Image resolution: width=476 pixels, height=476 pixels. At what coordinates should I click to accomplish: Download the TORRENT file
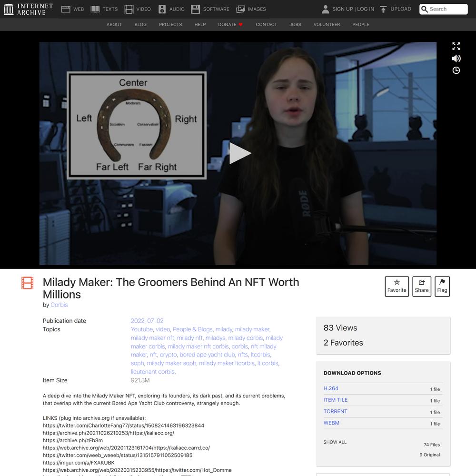point(335,411)
